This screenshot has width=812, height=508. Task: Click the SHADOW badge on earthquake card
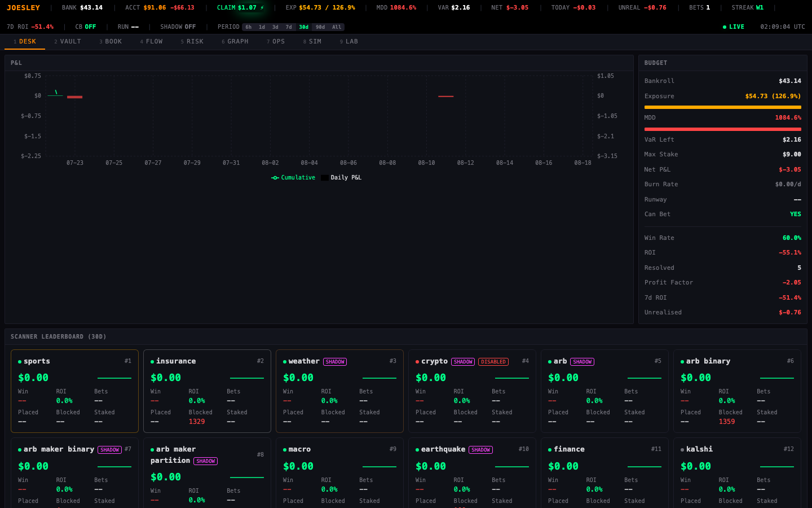pos(480,450)
